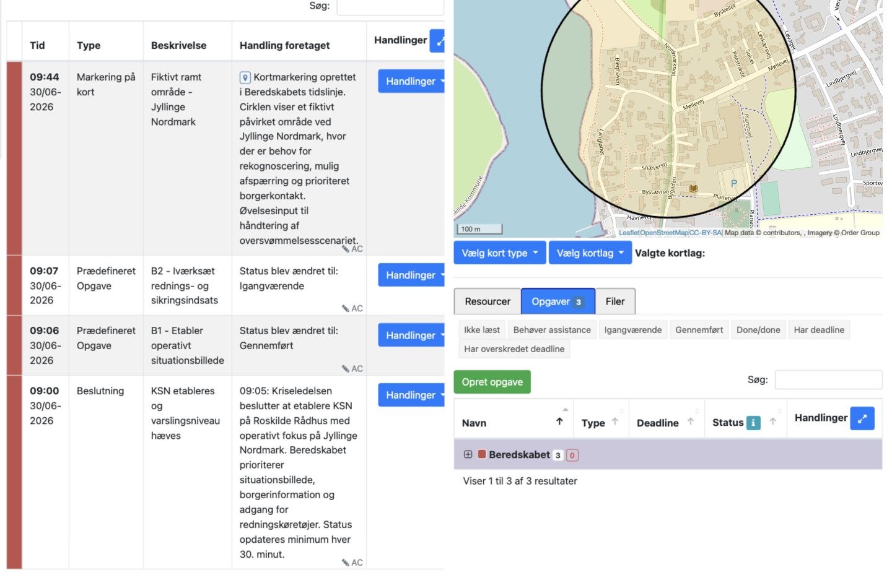
Task: Click the red color bar on the 09:00 row
Action: pyautogui.click(x=14, y=472)
